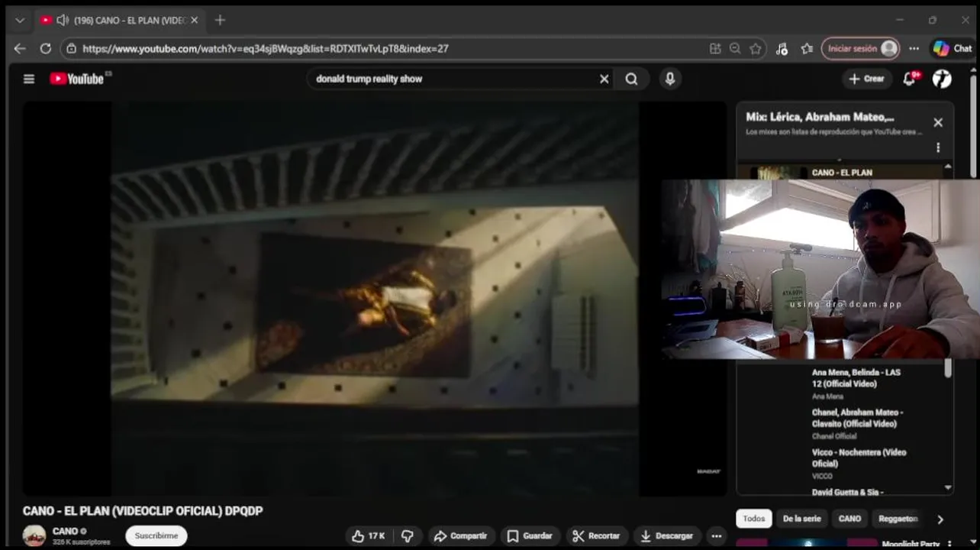
Task: Start voice search with microphone
Action: point(669,79)
